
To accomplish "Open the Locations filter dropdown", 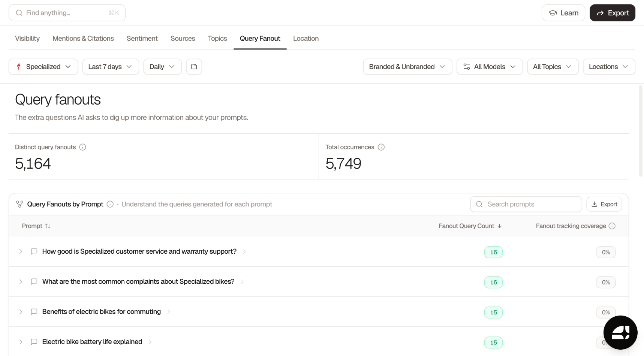I will [x=609, y=67].
